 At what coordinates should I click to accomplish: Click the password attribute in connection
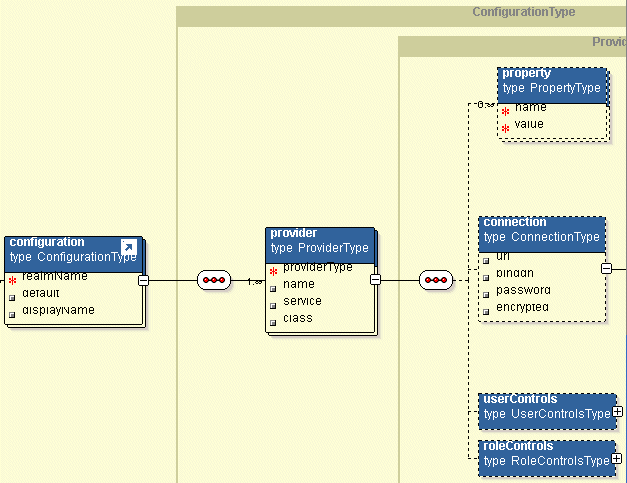(523, 290)
